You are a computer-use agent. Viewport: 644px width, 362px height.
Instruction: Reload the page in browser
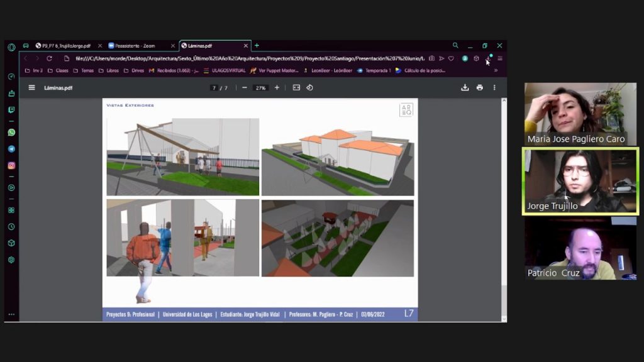(49, 58)
